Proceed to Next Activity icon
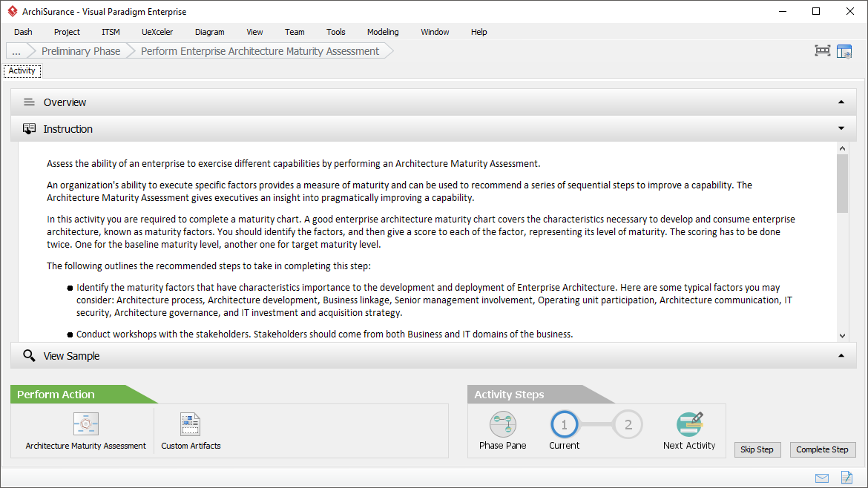 pos(689,423)
